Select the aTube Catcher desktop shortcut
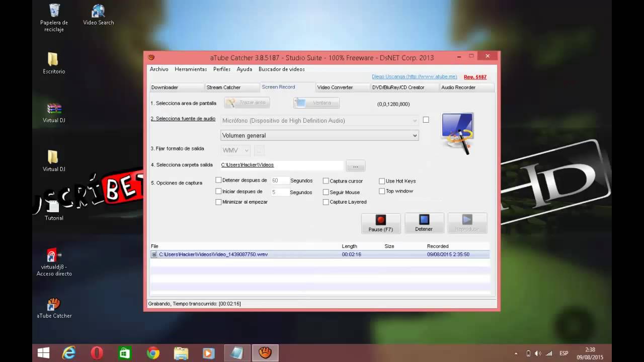The image size is (644, 362). pyautogui.click(x=54, y=308)
